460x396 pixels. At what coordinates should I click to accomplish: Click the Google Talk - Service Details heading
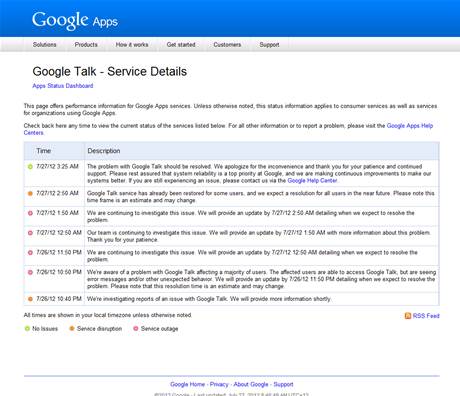pos(110,71)
